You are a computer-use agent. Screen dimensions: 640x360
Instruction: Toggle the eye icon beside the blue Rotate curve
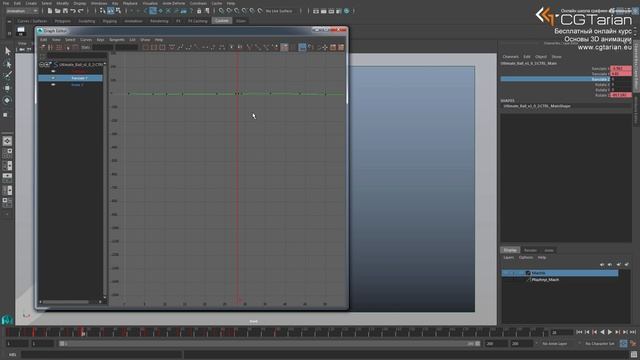tap(53, 84)
